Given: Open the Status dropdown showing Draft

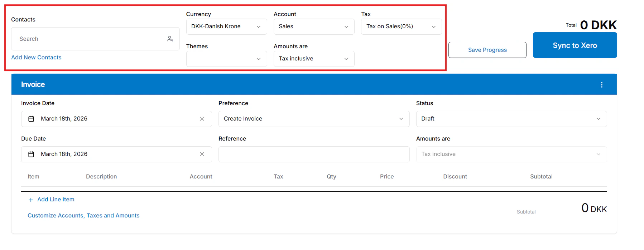Looking at the screenshot, I should (x=511, y=119).
